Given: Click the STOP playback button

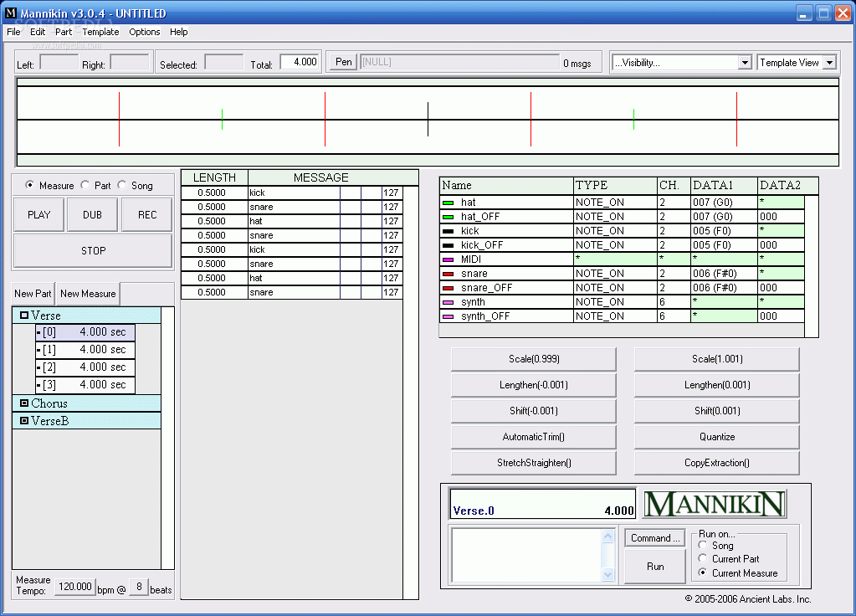Looking at the screenshot, I should (93, 250).
